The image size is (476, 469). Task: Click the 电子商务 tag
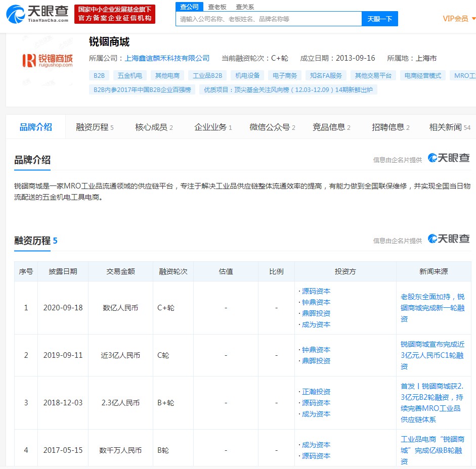(285, 75)
